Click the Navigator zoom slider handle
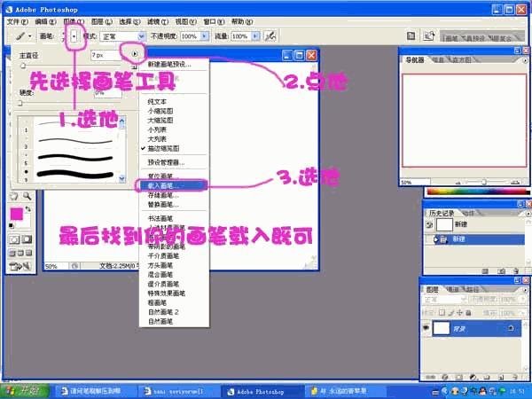Image resolution: width=532 pixels, height=399 pixels. click(x=484, y=182)
